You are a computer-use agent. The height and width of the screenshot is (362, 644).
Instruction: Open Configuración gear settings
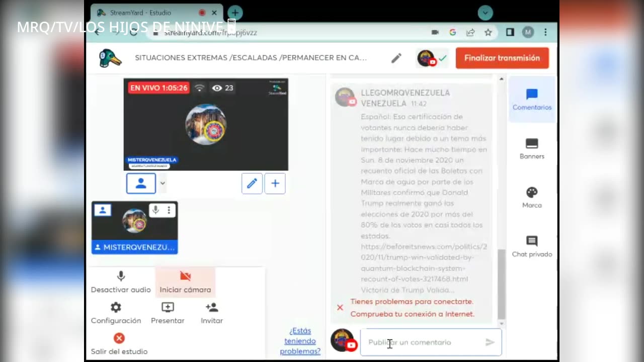116,313
